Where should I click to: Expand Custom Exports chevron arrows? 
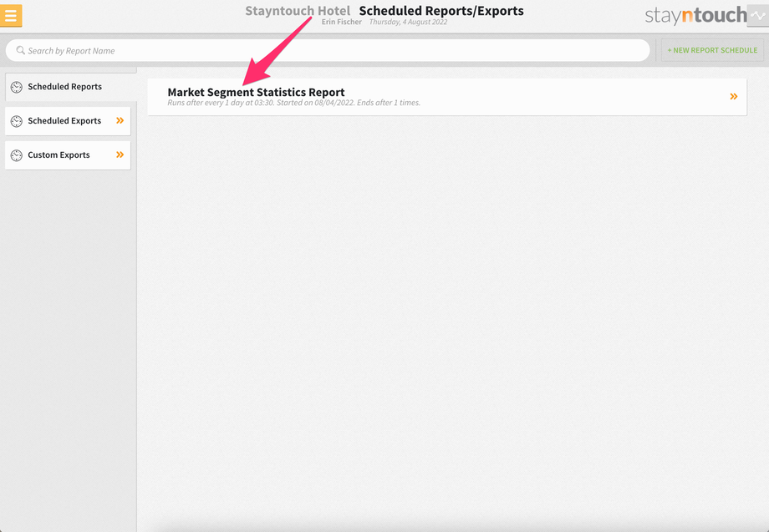click(x=120, y=155)
